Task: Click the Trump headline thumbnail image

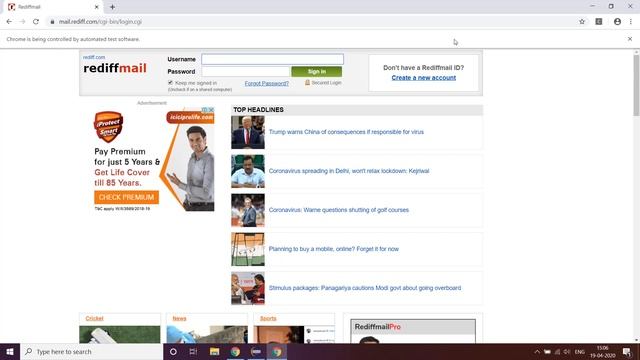Action: pos(248,132)
